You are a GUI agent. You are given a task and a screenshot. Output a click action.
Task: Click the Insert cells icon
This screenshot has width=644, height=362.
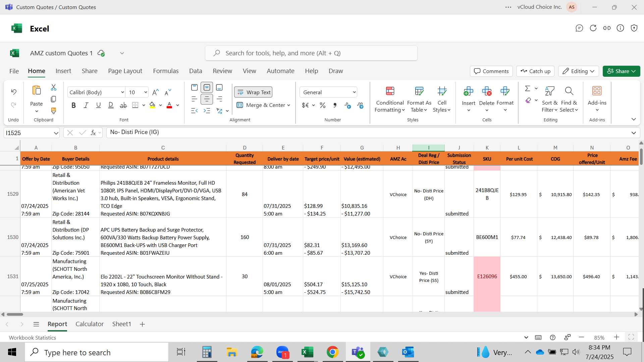tap(468, 91)
